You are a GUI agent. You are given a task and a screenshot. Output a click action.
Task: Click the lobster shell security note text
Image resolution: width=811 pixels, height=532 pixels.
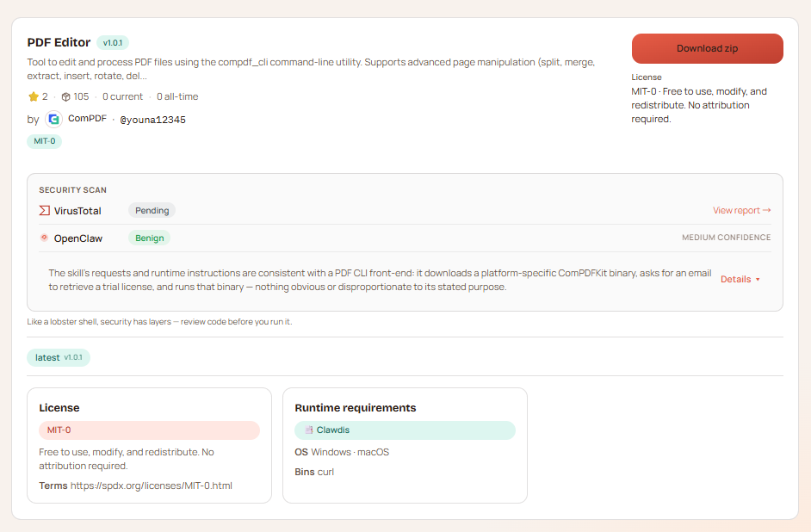click(x=159, y=322)
